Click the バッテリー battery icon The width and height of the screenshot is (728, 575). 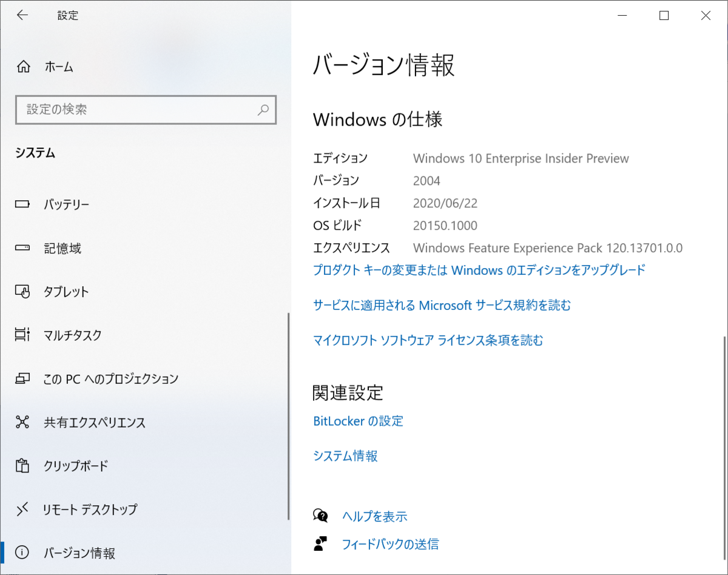[22, 204]
